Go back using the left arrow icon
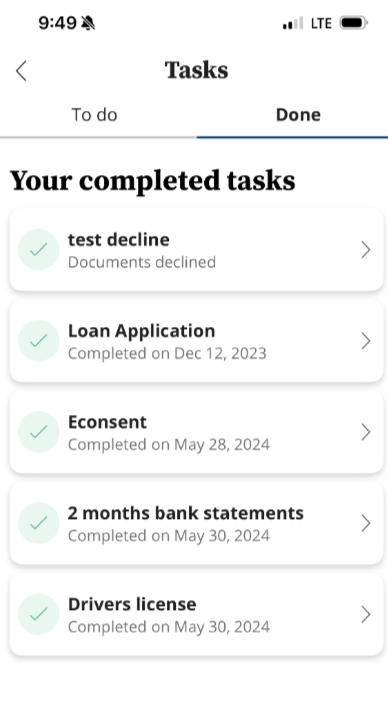This screenshot has height=716, width=388. (x=21, y=71)
